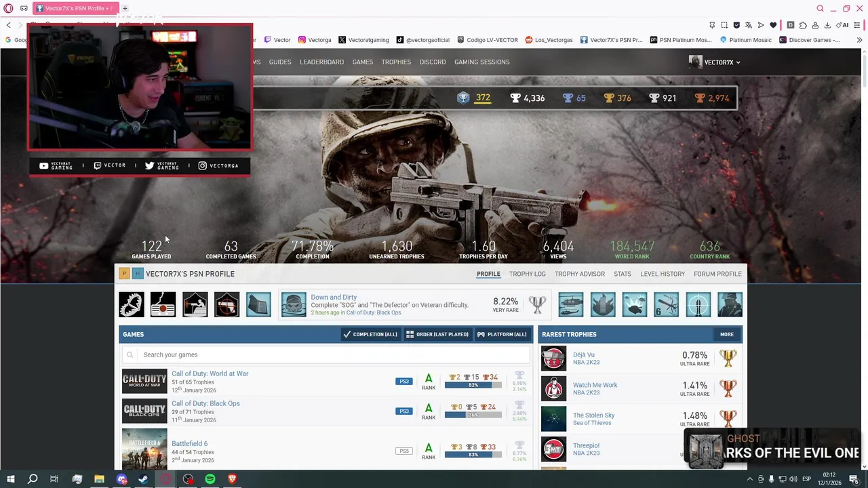Click the bronze trophy 2,974 icon
Screen dimensions: 868x488
point(699,98)
